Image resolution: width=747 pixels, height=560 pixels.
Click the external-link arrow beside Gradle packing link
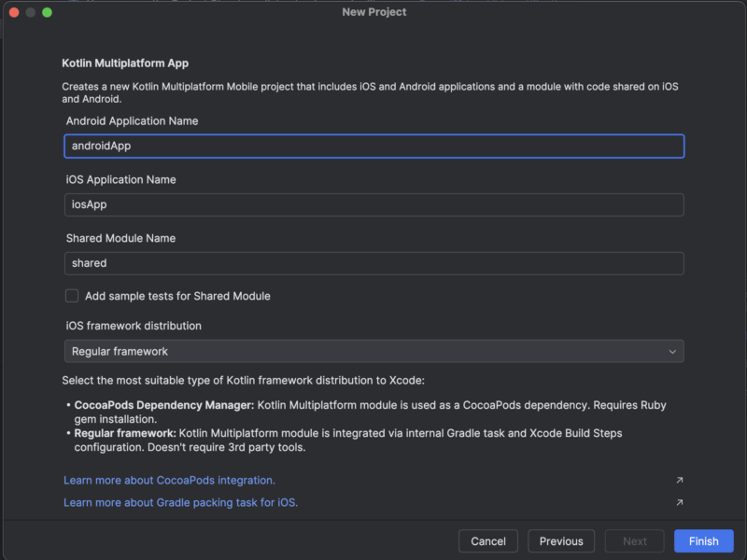pos(679,501)
